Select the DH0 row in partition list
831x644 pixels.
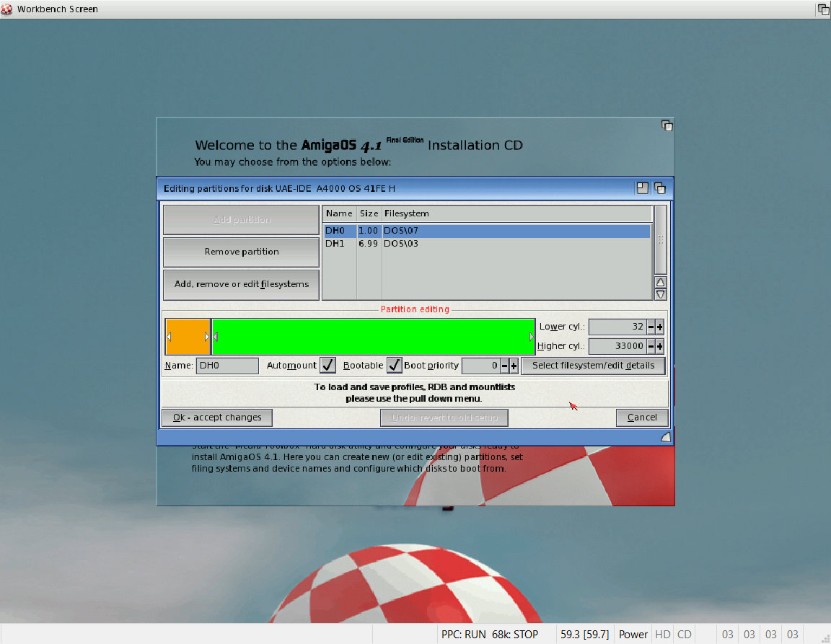coord(487,231)
